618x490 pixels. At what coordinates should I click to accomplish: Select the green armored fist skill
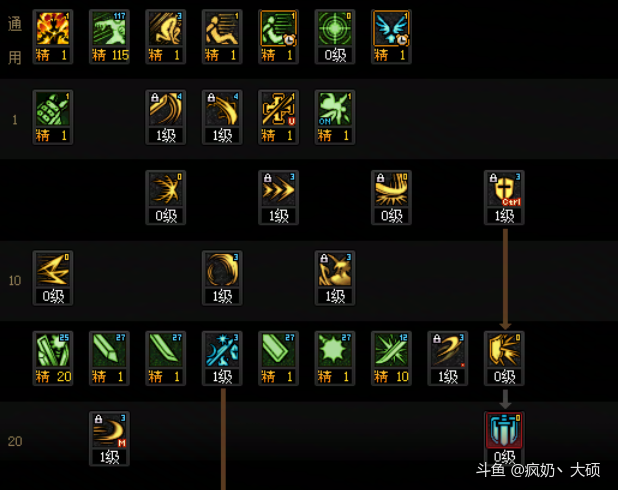pos(53,109)
